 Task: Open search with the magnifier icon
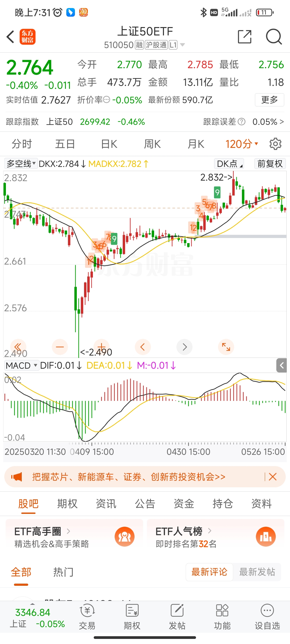[274, 37]
